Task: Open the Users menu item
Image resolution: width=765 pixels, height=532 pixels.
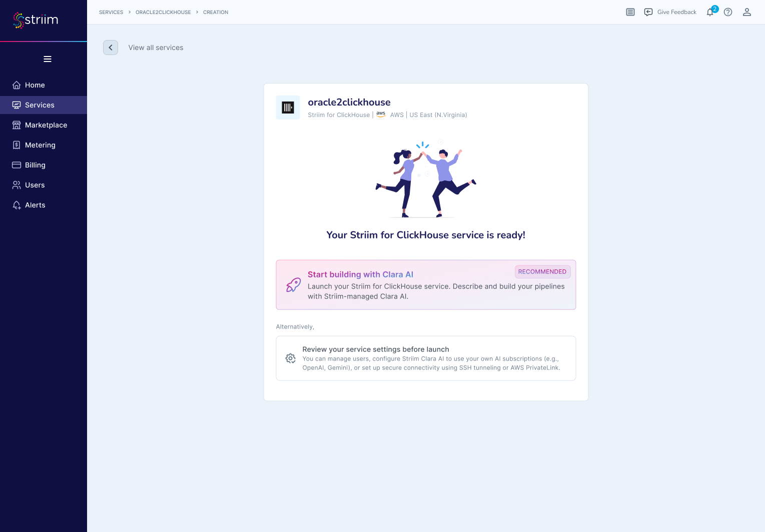Action: click(44, 185)
